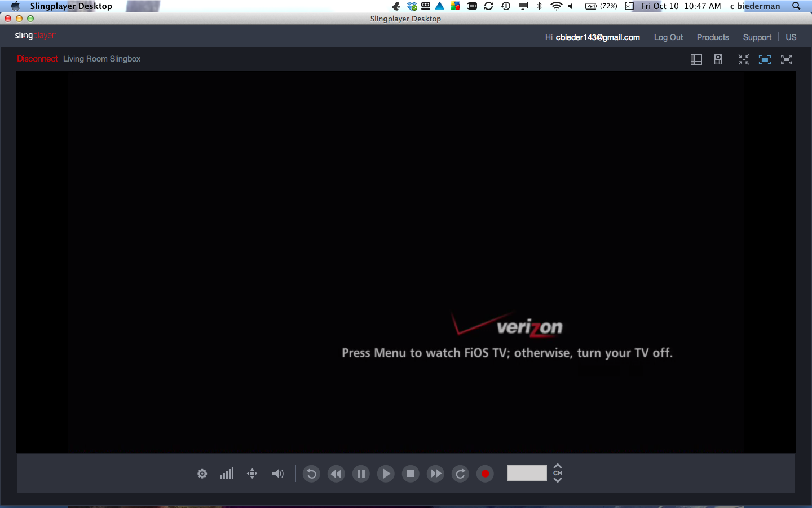Click the cbieder143@gmail.com account name
Screen dimensions: 812x508
click(x=598, y=37)
